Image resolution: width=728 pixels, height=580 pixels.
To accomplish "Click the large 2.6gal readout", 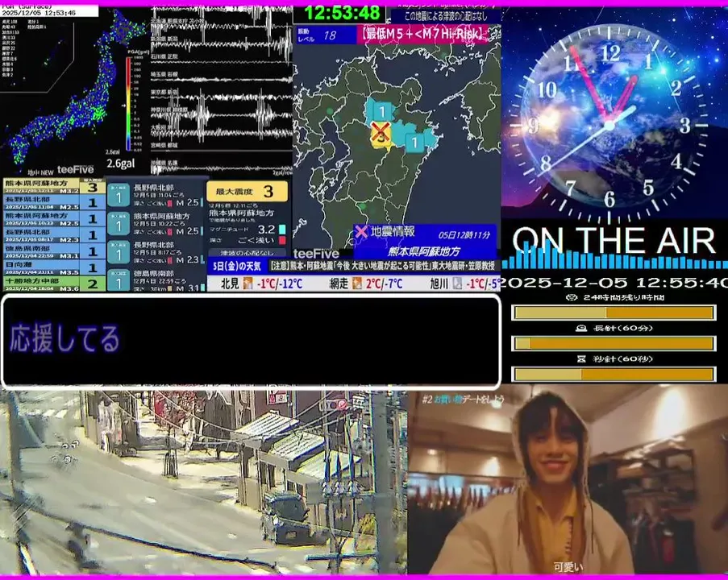I will click(120, 164).
